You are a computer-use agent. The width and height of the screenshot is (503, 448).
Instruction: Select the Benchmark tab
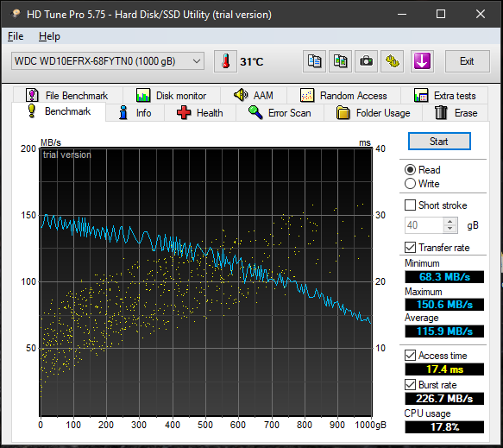tap(59, 111)
